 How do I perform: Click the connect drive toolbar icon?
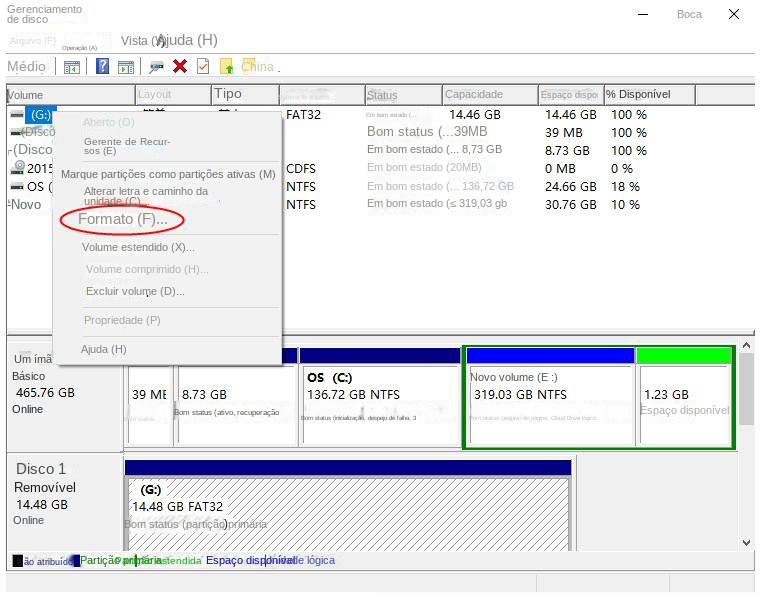[156, 66]
